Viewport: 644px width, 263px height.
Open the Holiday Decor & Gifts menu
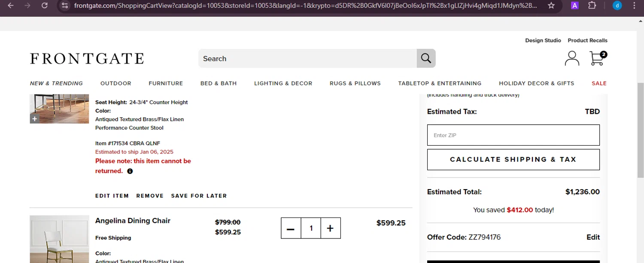pyautogui.click(x=536, y=83)
